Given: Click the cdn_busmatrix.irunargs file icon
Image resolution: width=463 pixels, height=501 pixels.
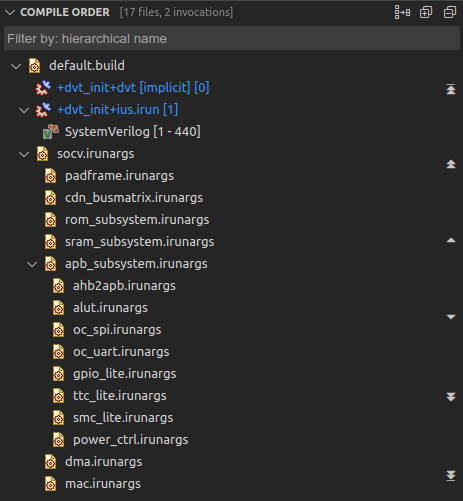Looking at the screenshot, I should pyautogui.click(x=50, y=198).
